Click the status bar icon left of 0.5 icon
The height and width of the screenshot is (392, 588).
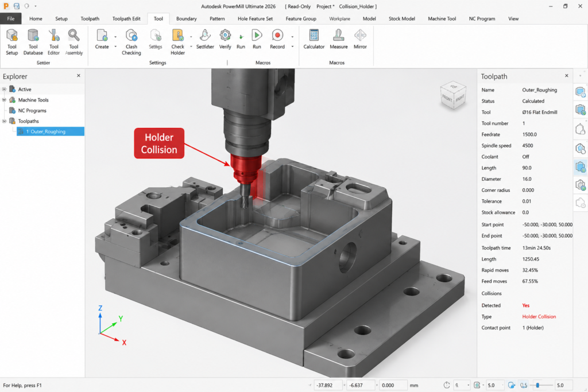point(512,385)
